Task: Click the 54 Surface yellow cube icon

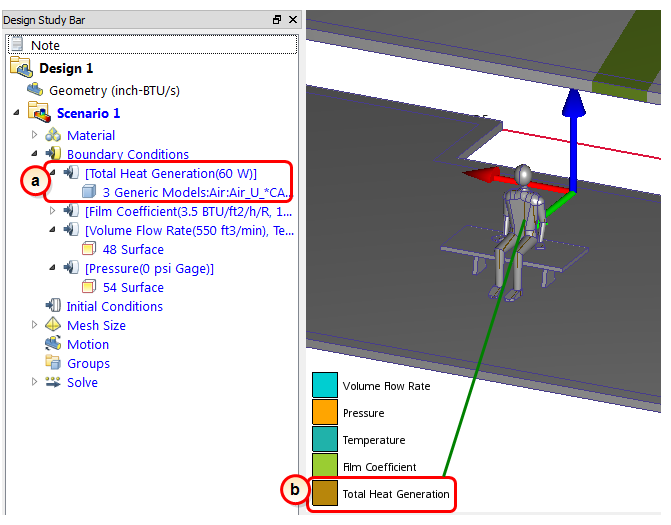Action: coord(89,286)
